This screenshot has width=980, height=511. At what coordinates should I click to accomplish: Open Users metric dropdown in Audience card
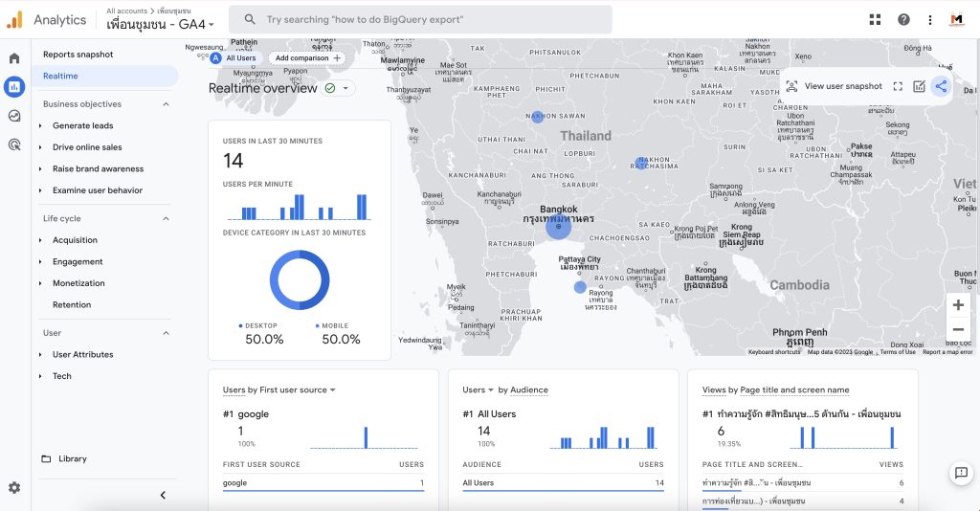coord(478,389)
